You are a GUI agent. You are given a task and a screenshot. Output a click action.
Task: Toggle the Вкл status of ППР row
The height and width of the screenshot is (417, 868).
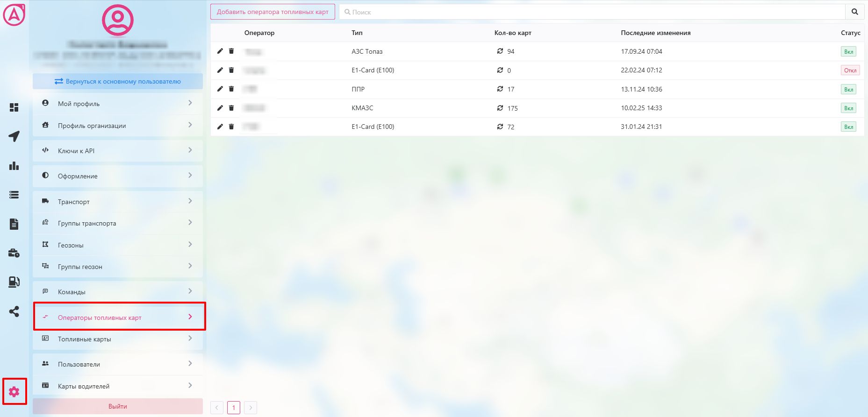tap(848, 89)
